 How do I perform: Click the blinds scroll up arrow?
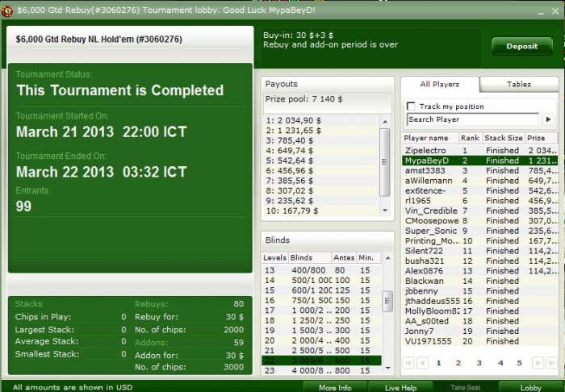coord(387,258)
